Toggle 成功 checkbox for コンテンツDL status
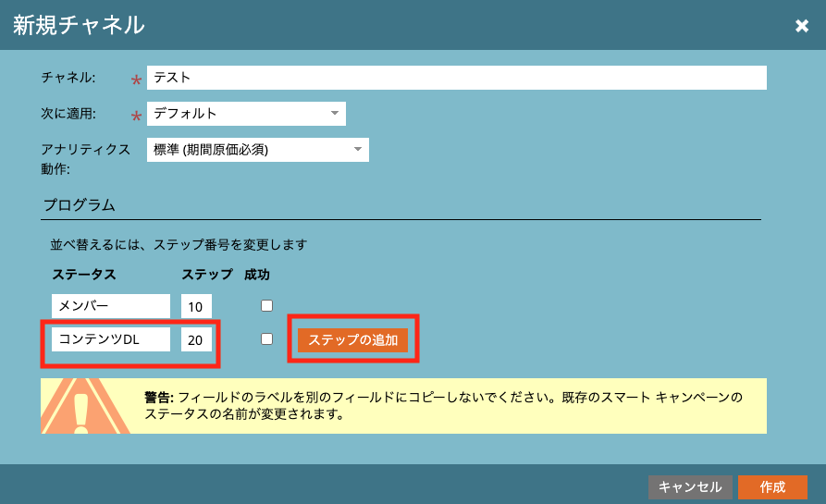Image resolution: width=826 pixels, height=504 pixels. click(x=266, y=338)
